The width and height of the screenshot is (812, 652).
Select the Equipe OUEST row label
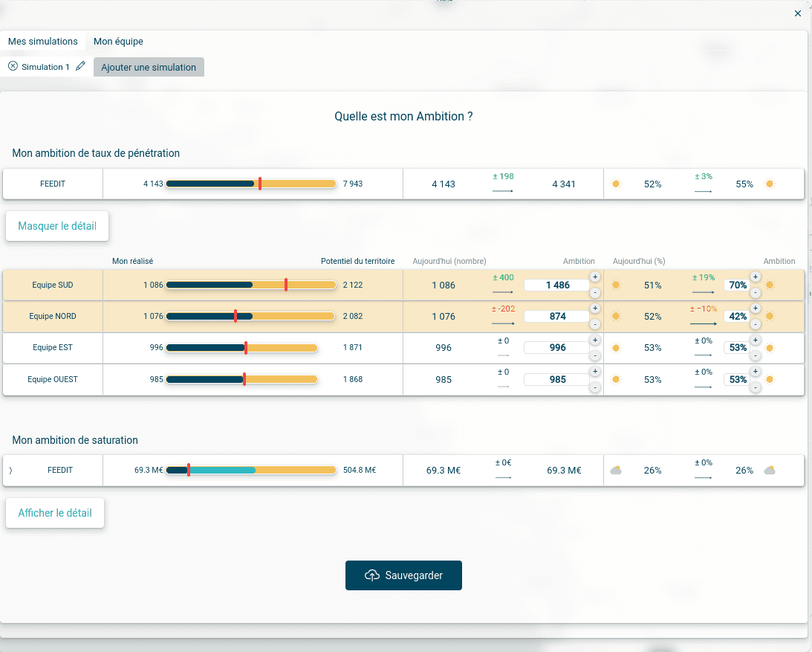52,379
